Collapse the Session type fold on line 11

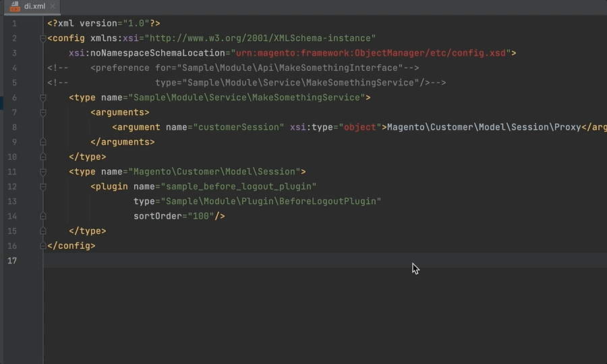click(43, 172)
